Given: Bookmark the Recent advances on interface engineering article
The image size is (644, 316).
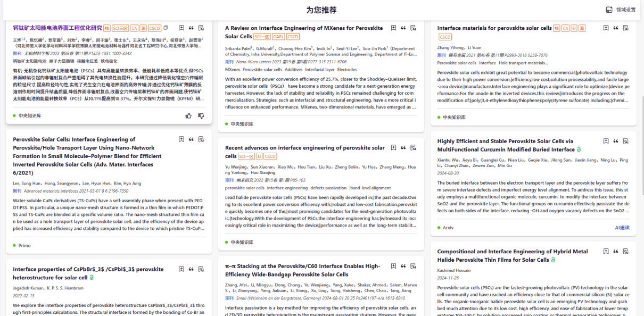Looking at the screenshot, I should pos(393,148).
